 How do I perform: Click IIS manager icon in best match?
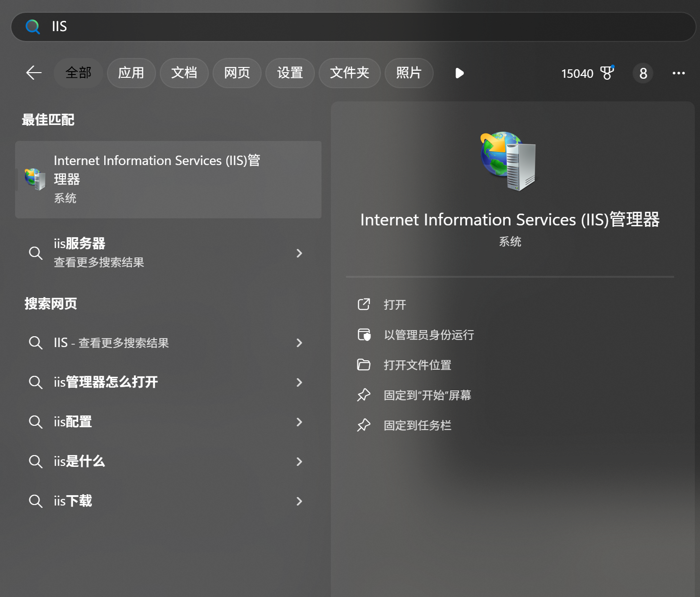35,179
